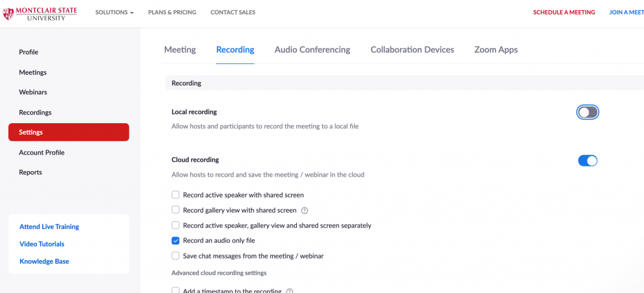644x293 pixels.
Task: Expand the Solutions dropdown menu
Action: click(x=114, y=13)
